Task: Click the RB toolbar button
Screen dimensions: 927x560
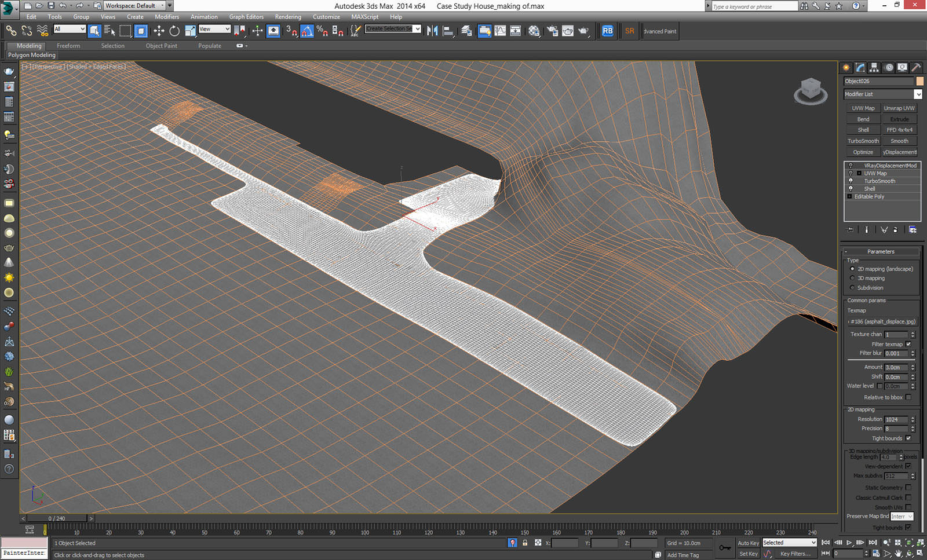Action: 607,31
